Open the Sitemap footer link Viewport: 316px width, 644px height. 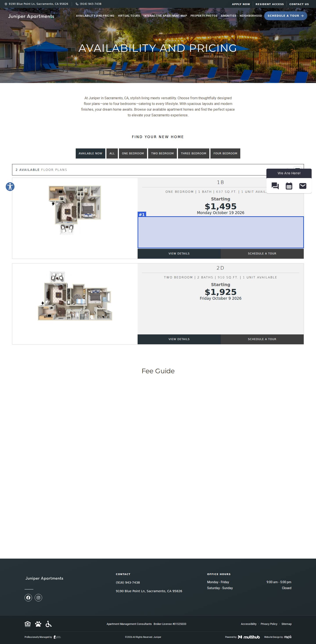pyautogui.click(x=287, y=624)
